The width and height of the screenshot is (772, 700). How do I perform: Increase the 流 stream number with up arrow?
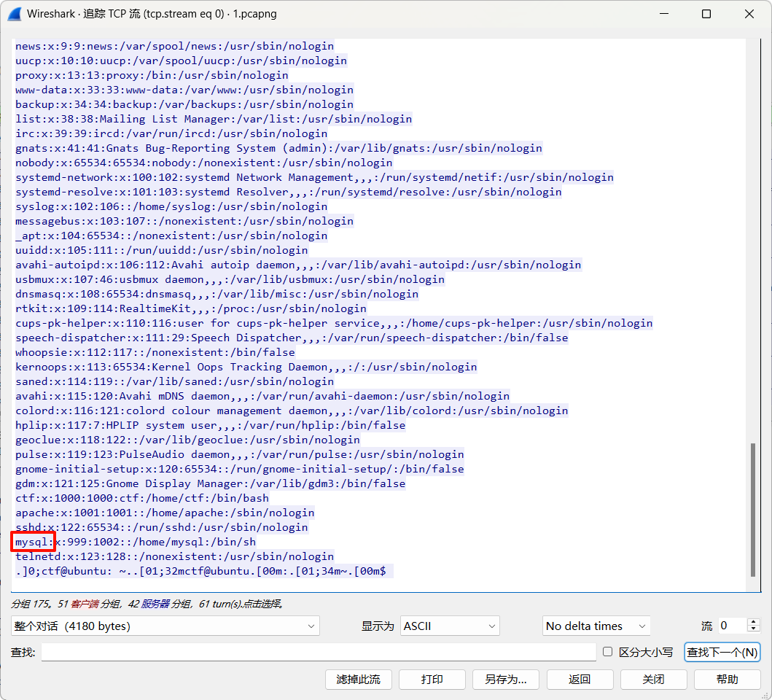[x=753, y=622]
